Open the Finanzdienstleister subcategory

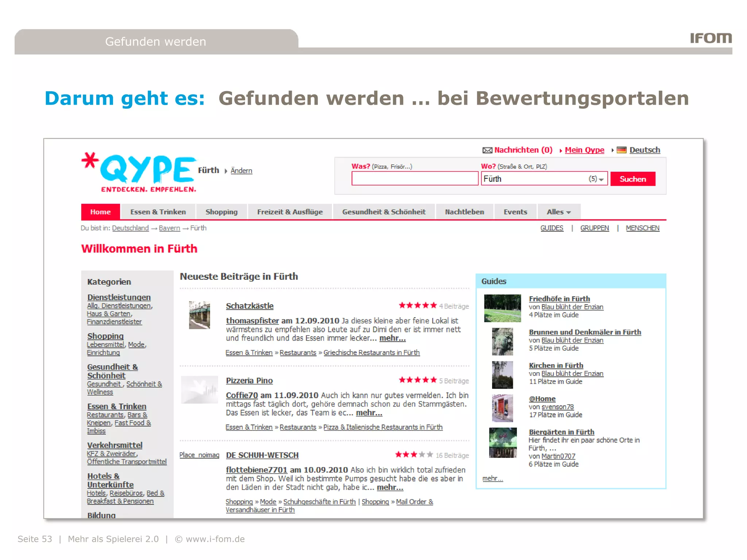pos(114,322)
